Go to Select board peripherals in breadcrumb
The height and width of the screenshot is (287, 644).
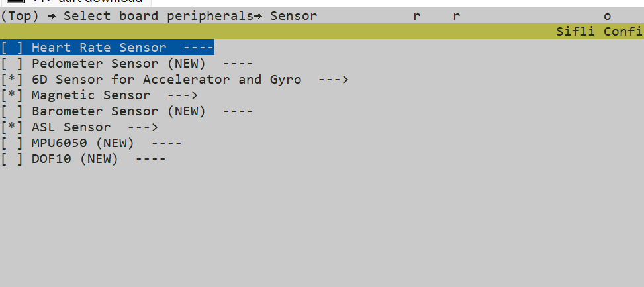(158, 16)
